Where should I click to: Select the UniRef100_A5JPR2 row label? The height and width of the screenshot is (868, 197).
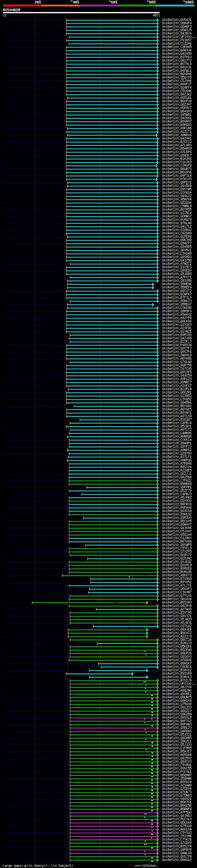pos(176,497)
